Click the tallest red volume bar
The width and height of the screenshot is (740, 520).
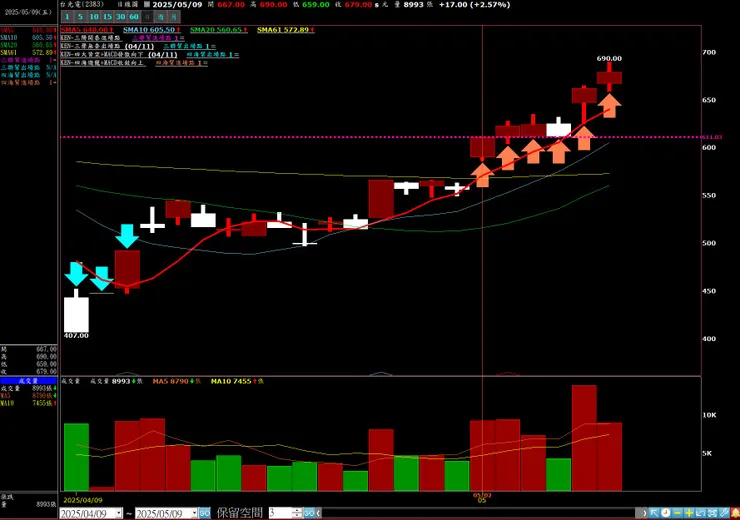coord(584,438)
